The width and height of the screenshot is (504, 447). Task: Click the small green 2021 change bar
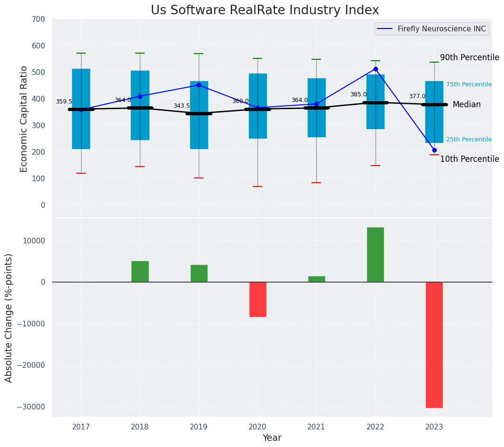[317, 279]
